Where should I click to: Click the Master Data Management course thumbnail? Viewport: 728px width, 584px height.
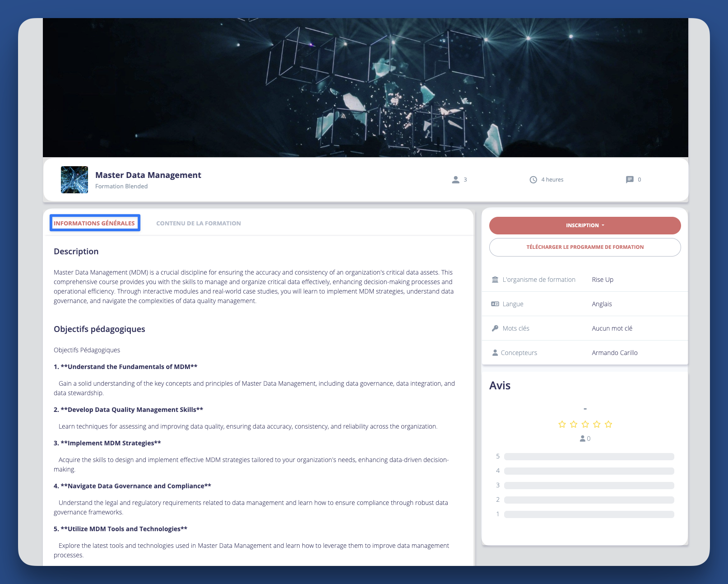pos(74,180)
